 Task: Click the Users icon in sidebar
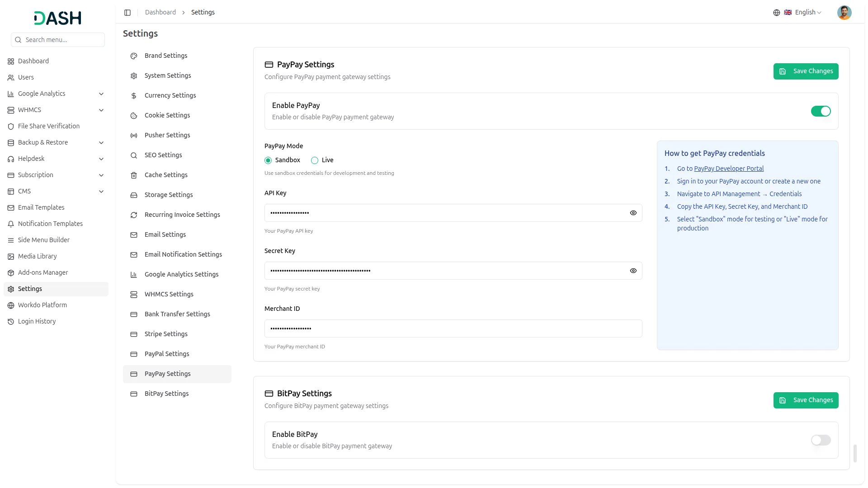(x=11, y=78)
